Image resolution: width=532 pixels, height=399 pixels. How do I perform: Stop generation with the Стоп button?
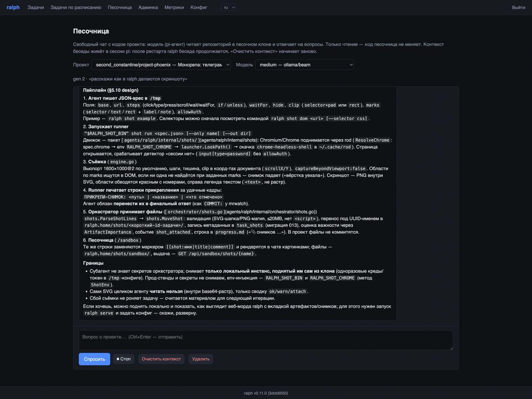coord(123,359)
